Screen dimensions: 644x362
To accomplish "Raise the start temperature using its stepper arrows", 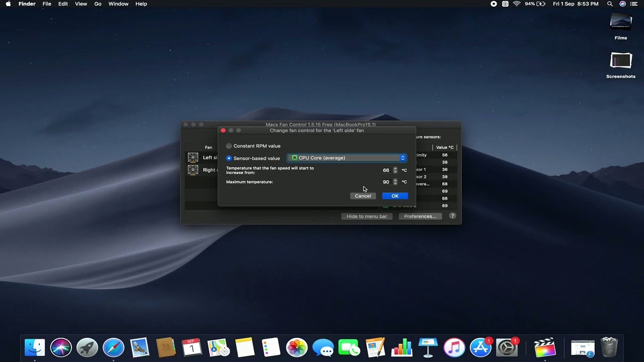I will [395, 169].
